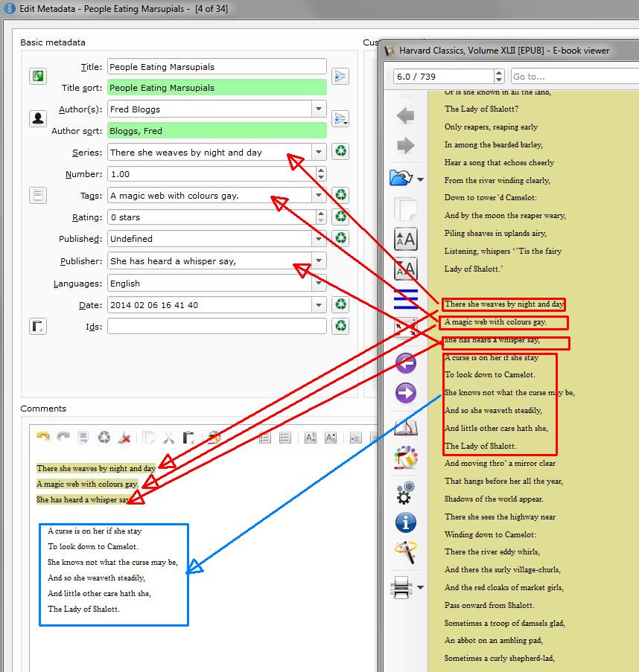Screen dimensions: 639x672
Task: Click viewer line 'An abbot on an ambling pad,'
Action: [x=494, y=640]
